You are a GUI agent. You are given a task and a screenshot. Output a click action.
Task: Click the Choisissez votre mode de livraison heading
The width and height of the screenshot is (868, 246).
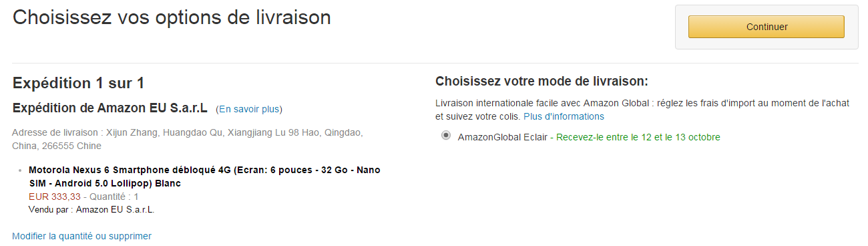(x=541, y=82)
